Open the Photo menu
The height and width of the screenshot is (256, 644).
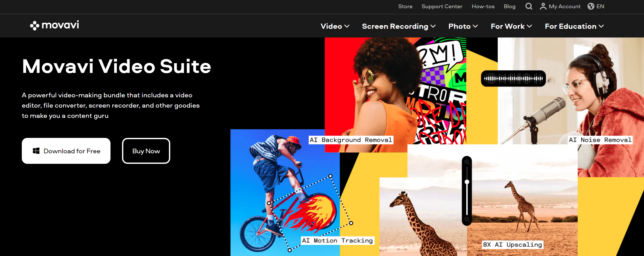point(463,26)
